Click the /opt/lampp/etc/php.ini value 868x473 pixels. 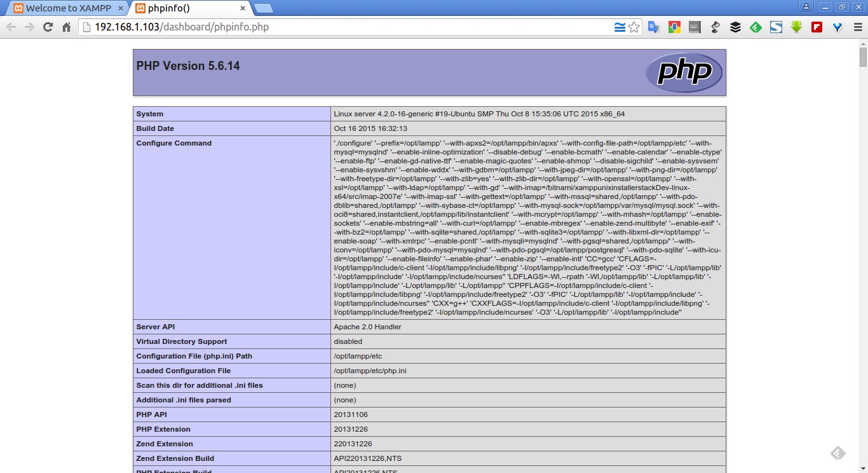(370, 371)
